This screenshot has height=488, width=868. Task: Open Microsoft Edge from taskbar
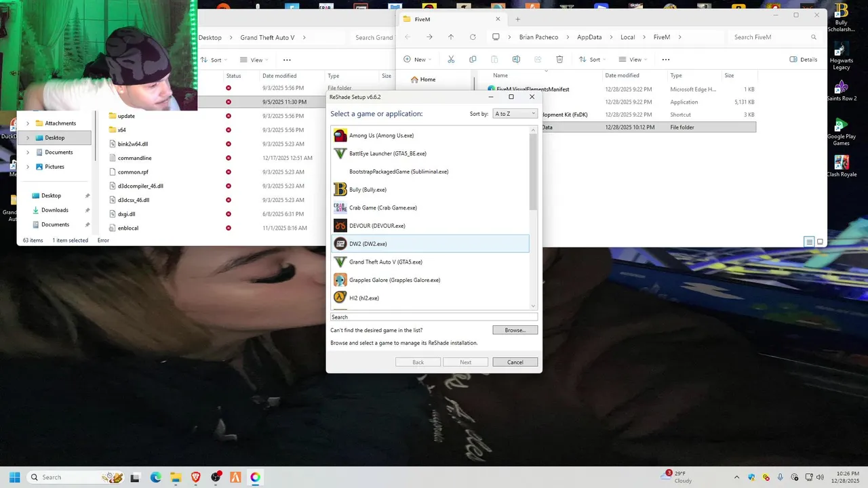tap(155, 477)
